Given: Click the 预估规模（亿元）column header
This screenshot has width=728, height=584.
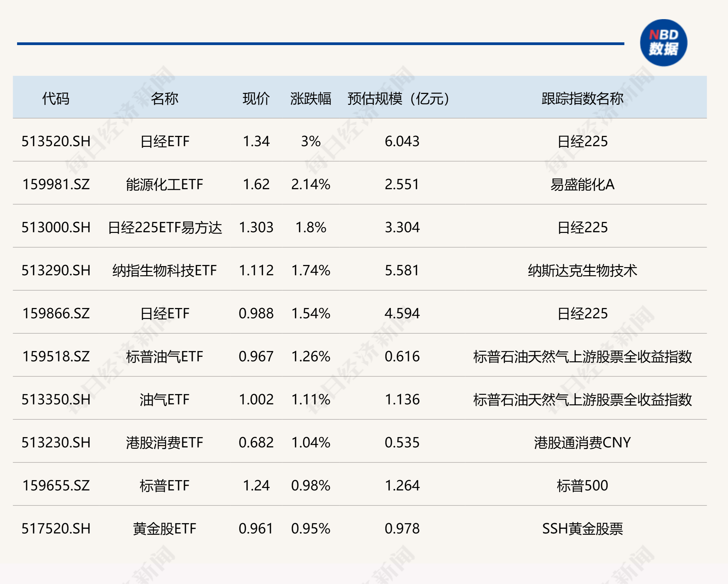Looking at the screenshot, I should coord(398,99).
